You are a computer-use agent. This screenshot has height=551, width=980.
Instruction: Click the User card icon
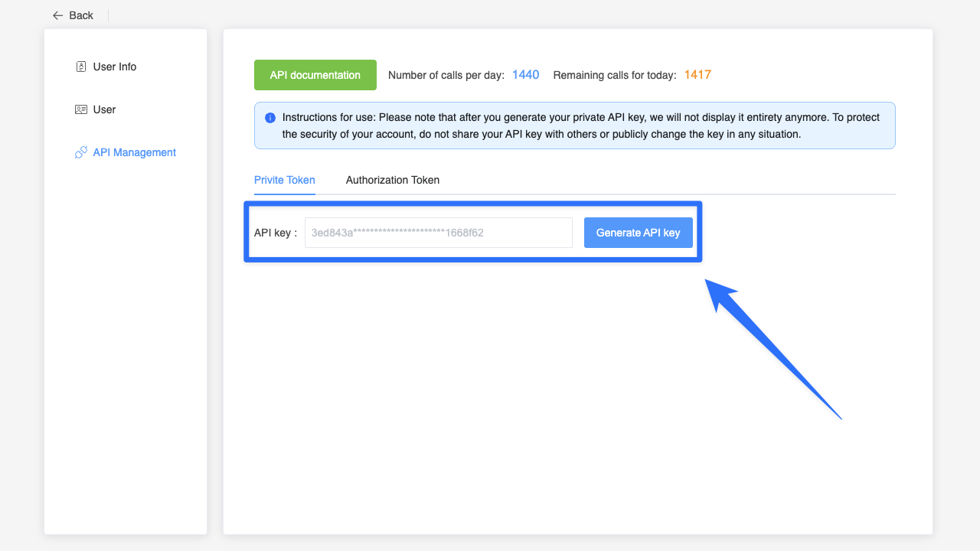(x=81, y=109)
